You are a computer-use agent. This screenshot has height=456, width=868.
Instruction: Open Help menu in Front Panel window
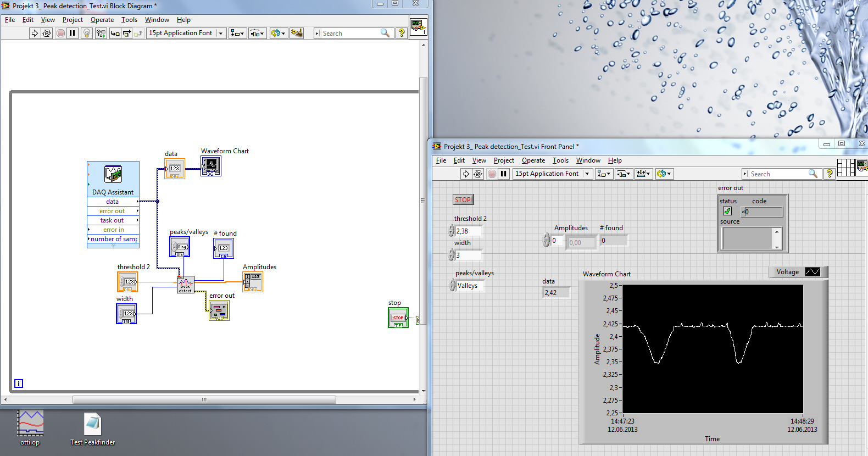point(615,160)
